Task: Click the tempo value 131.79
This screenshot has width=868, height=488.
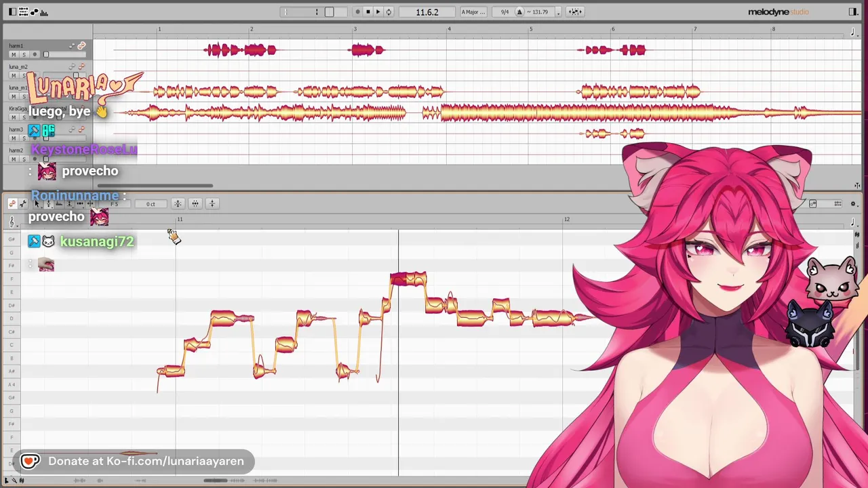Action: tap(540, 12)
